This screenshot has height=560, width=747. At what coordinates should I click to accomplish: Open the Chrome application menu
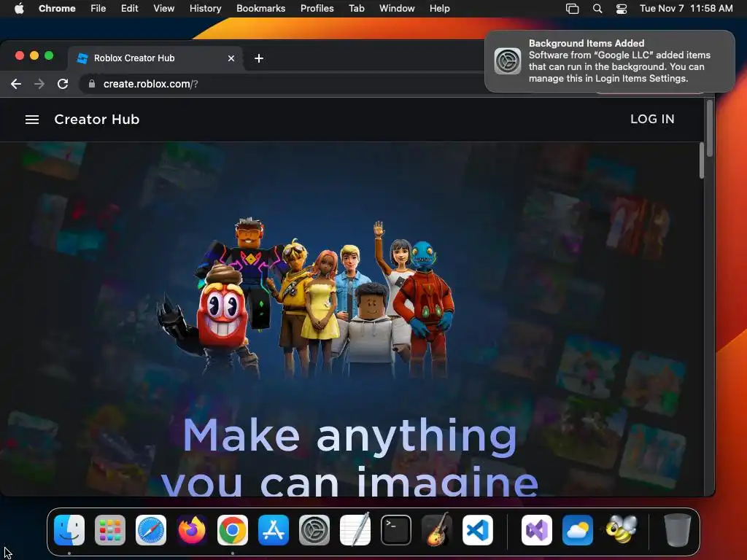click(x=57, y=8)
